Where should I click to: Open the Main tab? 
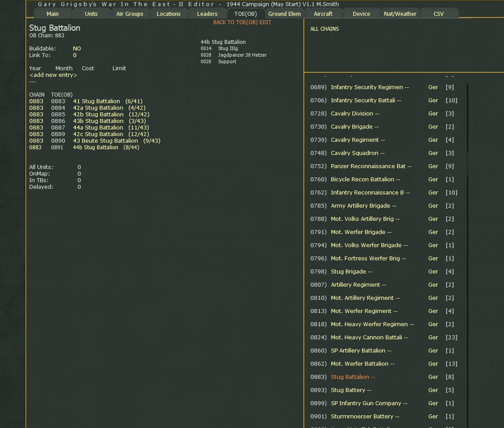point(52,14)
